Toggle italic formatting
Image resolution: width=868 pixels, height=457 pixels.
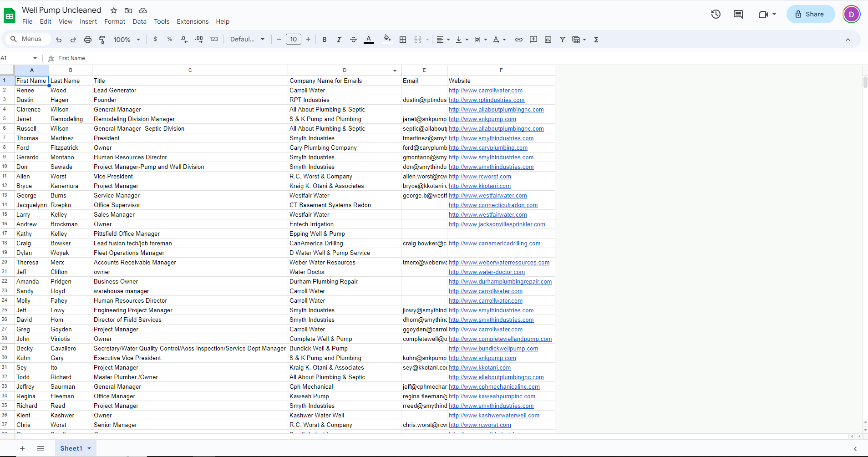pos(339,40)
